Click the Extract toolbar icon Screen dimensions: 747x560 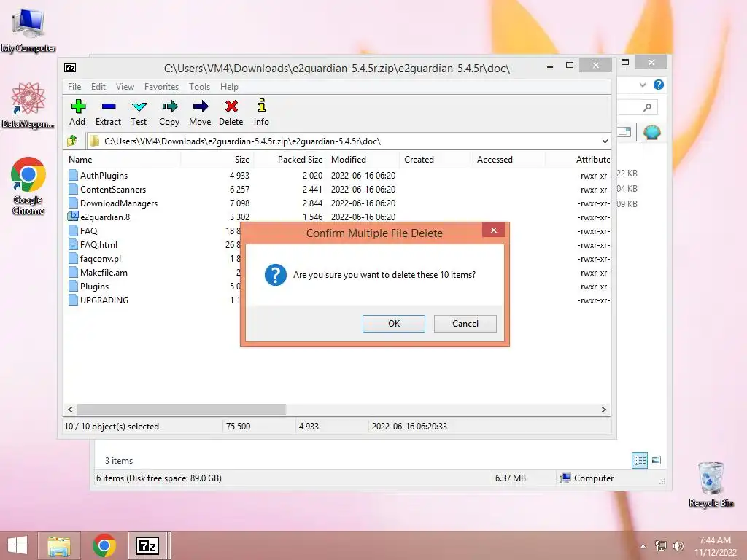[x=109, y=106]
